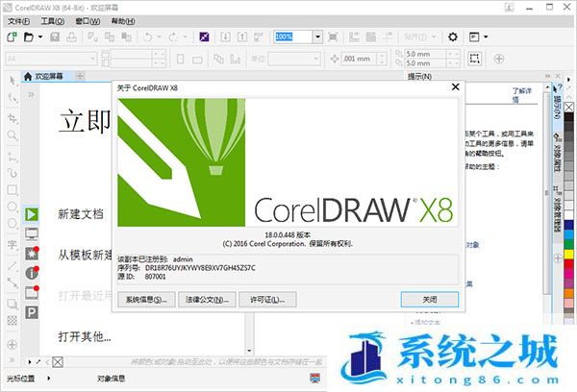Click the Close button in About dialog
Viewport: 577px width, 392px height.
click(x=430, y=300)
